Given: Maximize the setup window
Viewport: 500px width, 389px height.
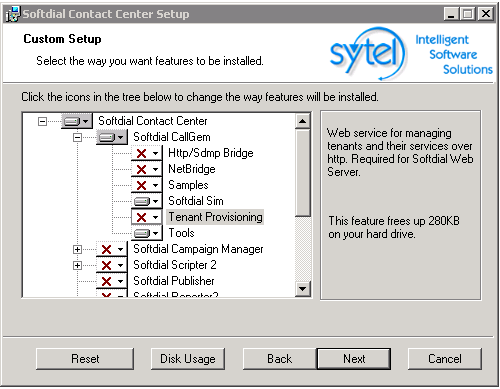Looking at the screenshot, I should (468, 14).
